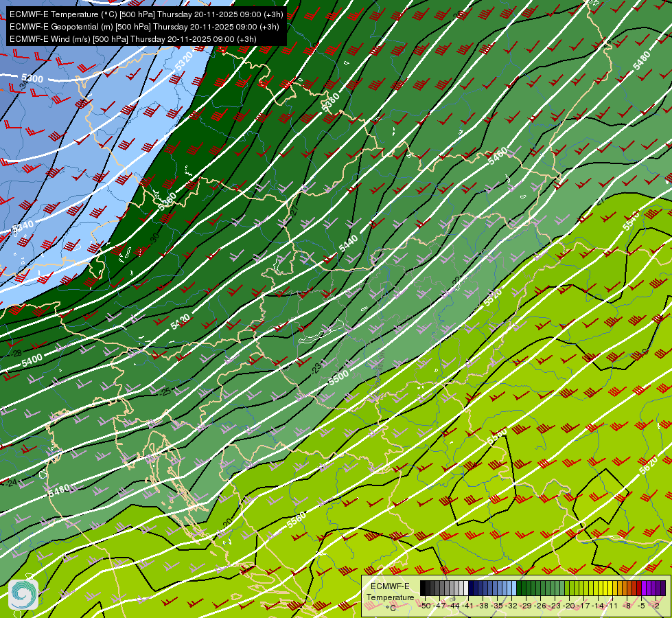The image size is (672, 618).
Task: Click the -29 legend tick label
Action: click(x=525, y=606)
